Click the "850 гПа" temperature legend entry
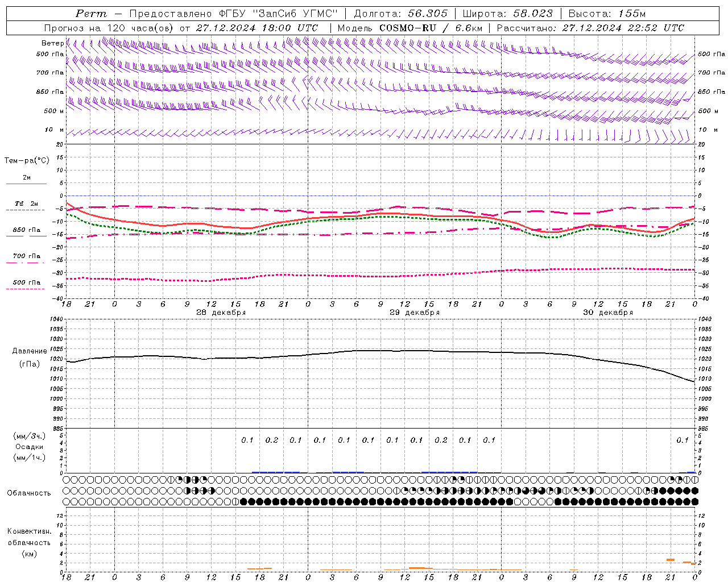The image size is (728, 582). (x=26, y=230)
